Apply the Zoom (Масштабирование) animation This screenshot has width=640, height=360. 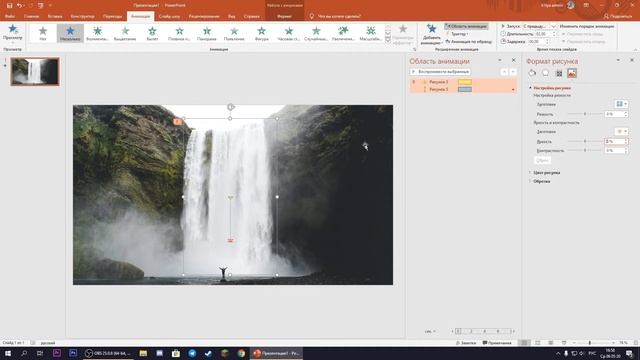(x=371, y=33)
